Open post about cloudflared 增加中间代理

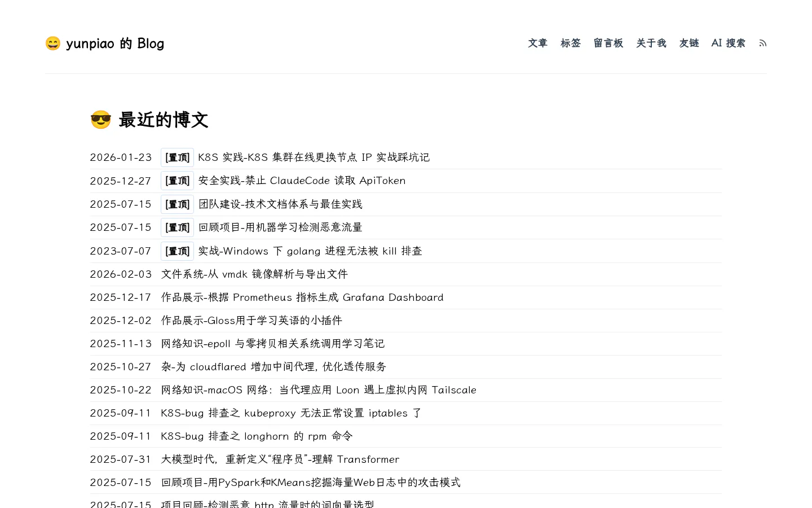[x=274, y=367]
